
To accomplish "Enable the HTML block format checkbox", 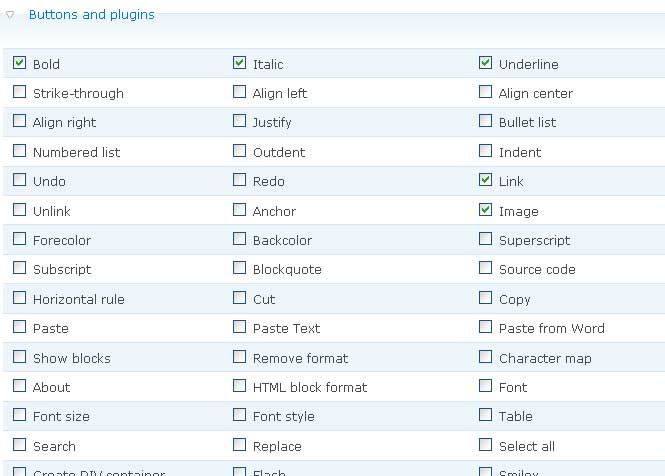I will tap(240, 386).
